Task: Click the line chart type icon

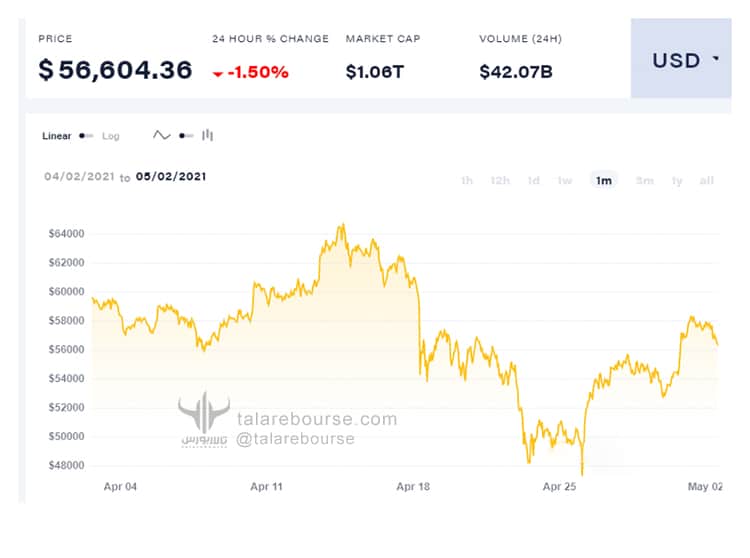Action: [x=161, y=135]
